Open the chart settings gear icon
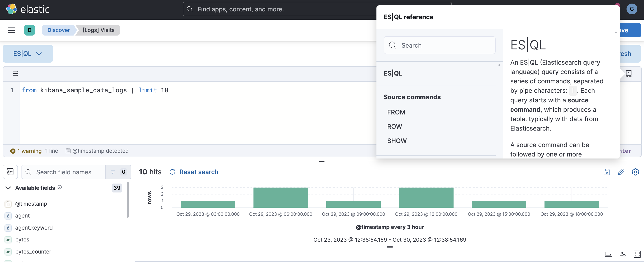 (635, 172)
